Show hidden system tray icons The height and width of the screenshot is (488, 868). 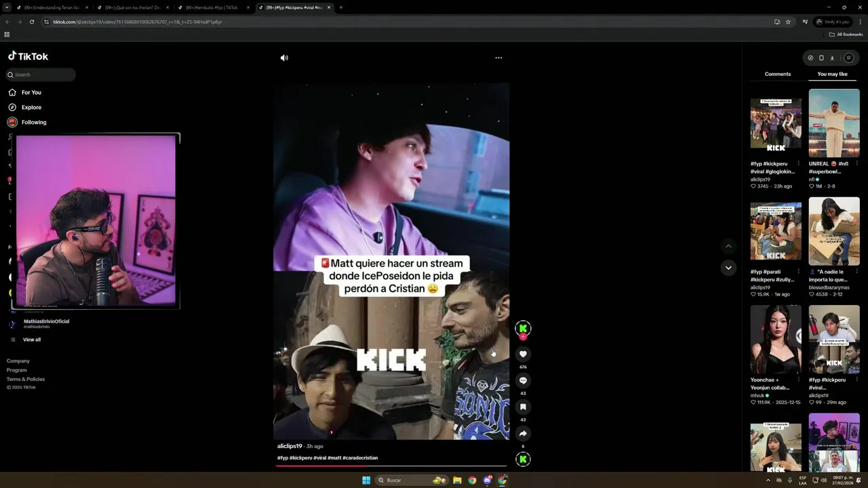(x=768, y=480)
